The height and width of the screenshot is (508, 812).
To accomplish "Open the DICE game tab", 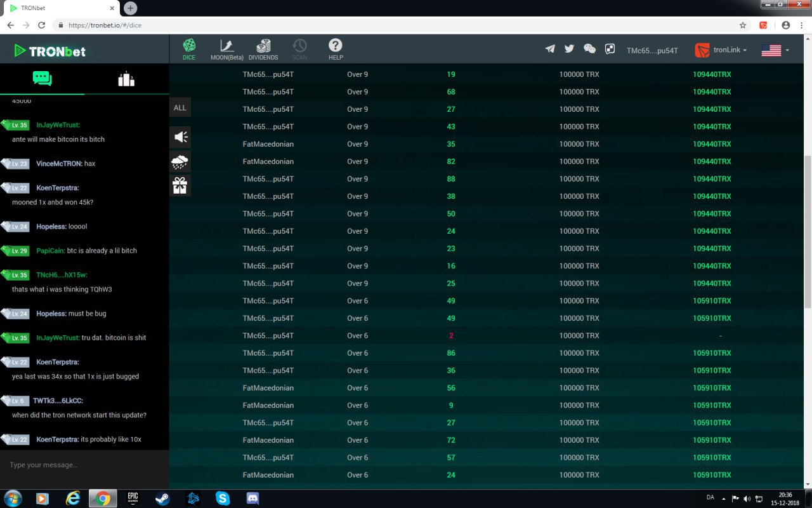I will coord(189,49).
